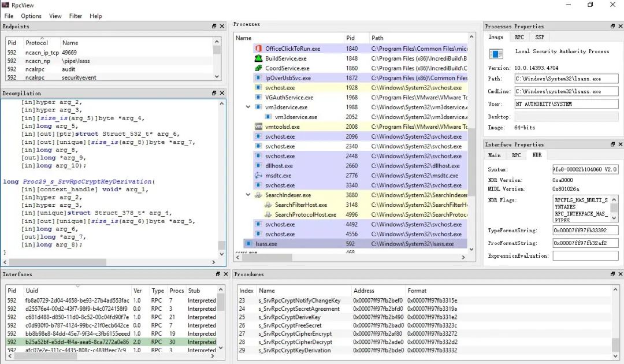Switch to SSP tab in Processes Properties
This screenshot has width=624, height=364.
[539, 37]
